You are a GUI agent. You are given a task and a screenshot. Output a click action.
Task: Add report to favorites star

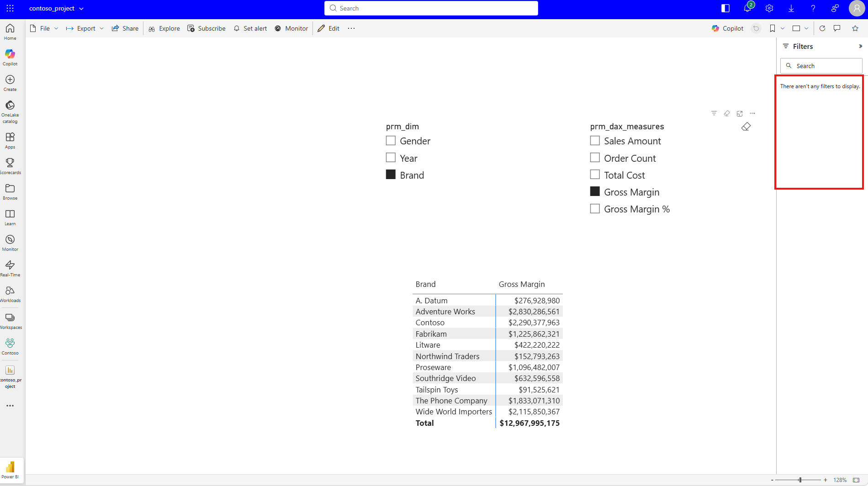click(x=855, y=28)
